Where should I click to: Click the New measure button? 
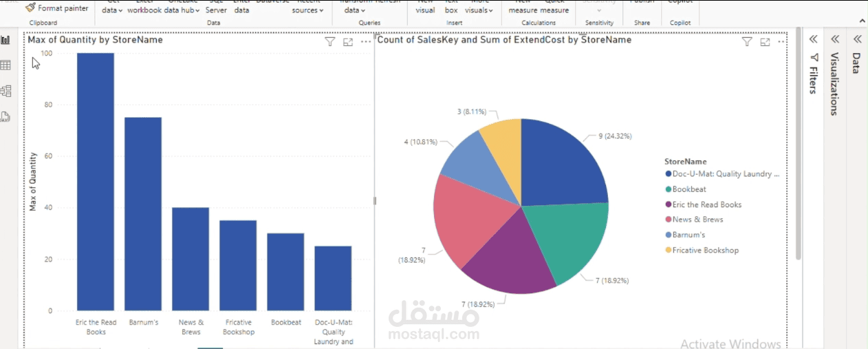(x=523, y=8)
